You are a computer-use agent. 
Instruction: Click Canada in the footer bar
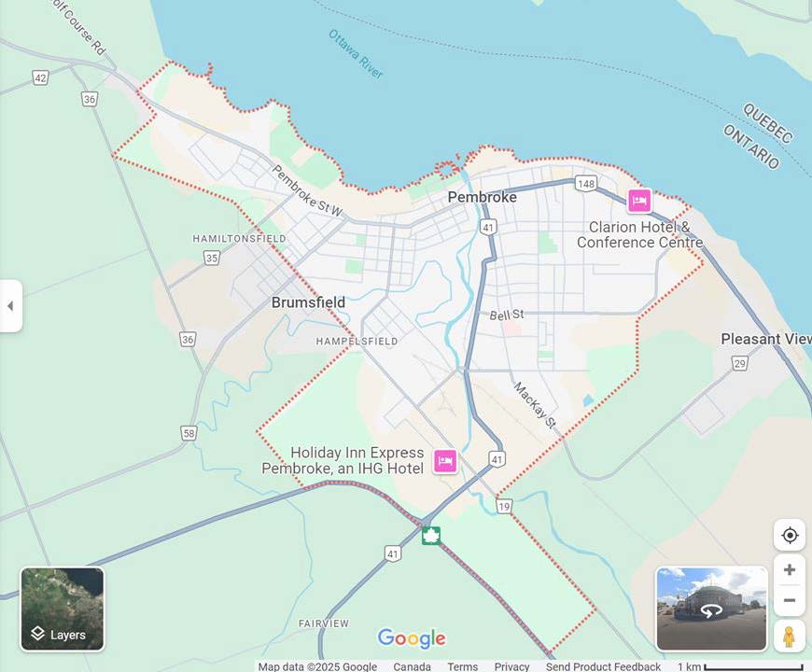coord(412,666)
